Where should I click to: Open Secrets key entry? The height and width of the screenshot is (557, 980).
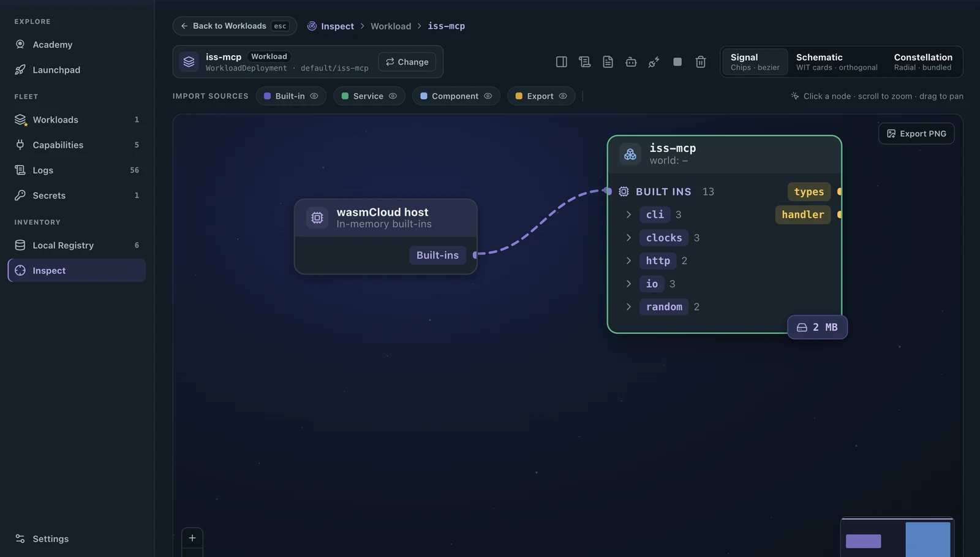pyautogui.click(x=77, y=195)
